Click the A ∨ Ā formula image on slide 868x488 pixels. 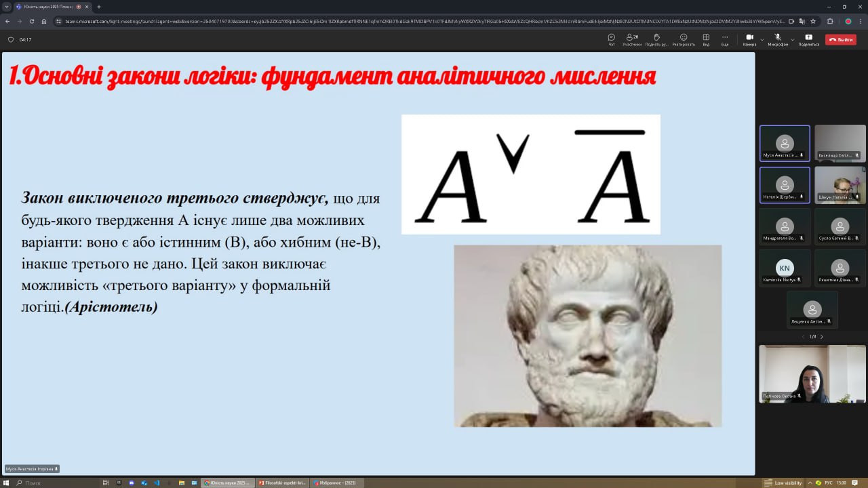(531, 174)
